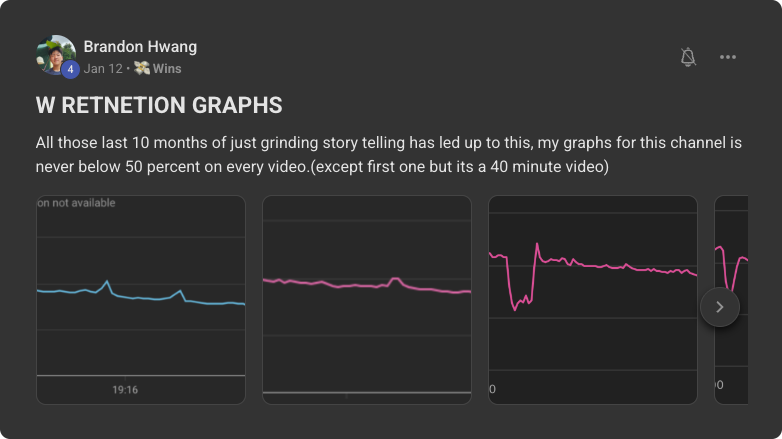The height and width of the screenshot is (439, 782).
Task: Click the Wins category emoji icon
Action: coord(141,69)
